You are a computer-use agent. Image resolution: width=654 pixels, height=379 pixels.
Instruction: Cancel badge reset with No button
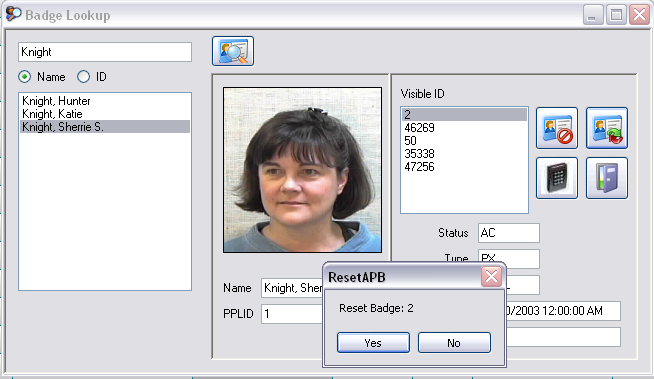click(x=454, y=343)
